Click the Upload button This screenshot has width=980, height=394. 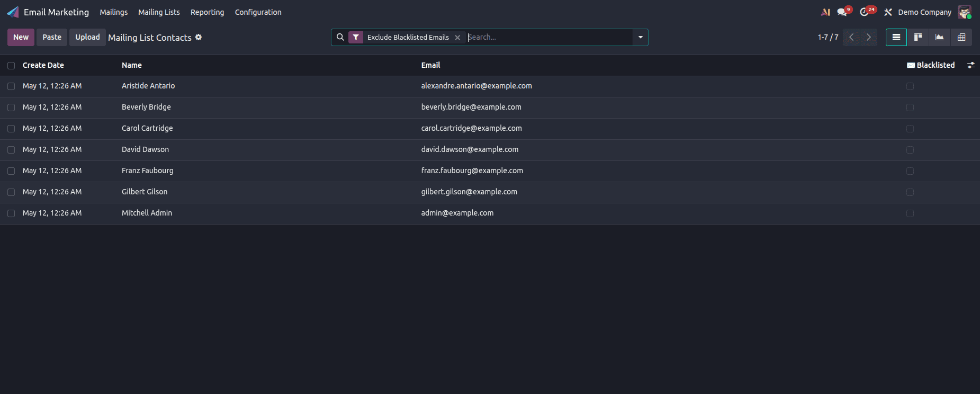(x=87, y=37)
